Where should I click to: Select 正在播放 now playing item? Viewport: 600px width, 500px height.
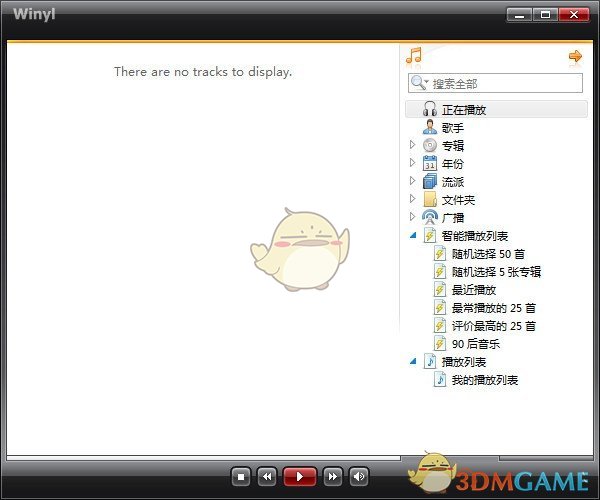coord(463,110)
